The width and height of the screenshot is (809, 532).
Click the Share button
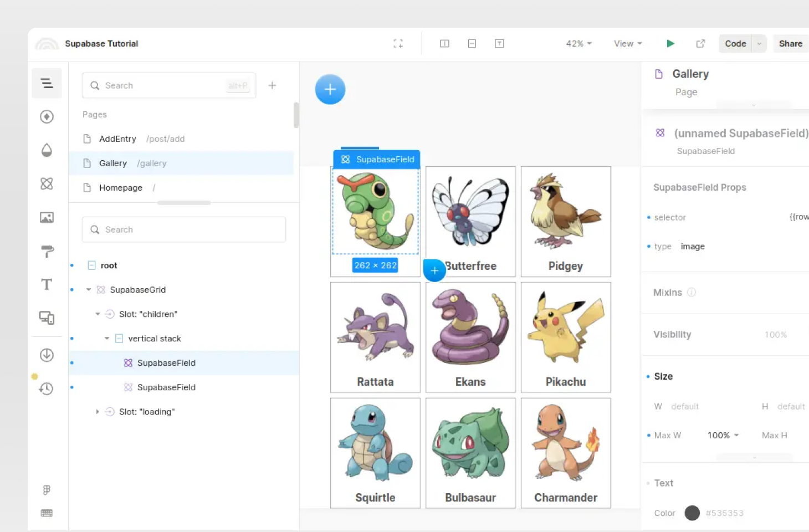(x=790, y=43)
